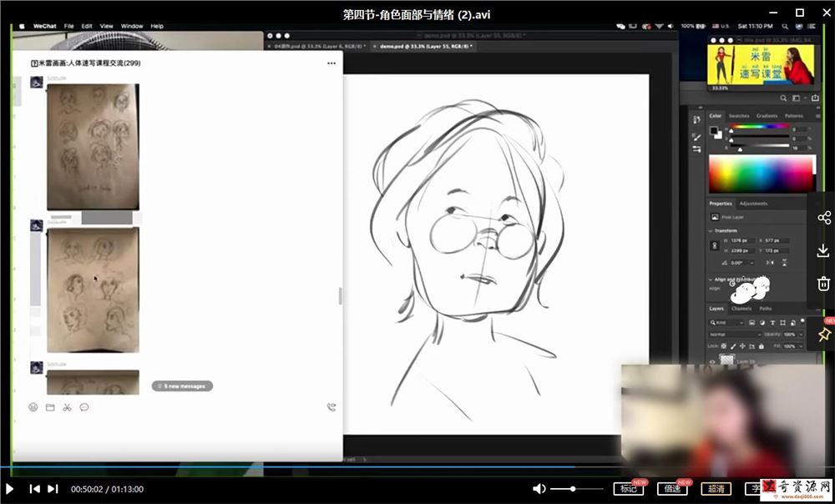The width and height of the screenshot is (835, 504).
Task: Click the volume slider
Action: tap(576, 489)
